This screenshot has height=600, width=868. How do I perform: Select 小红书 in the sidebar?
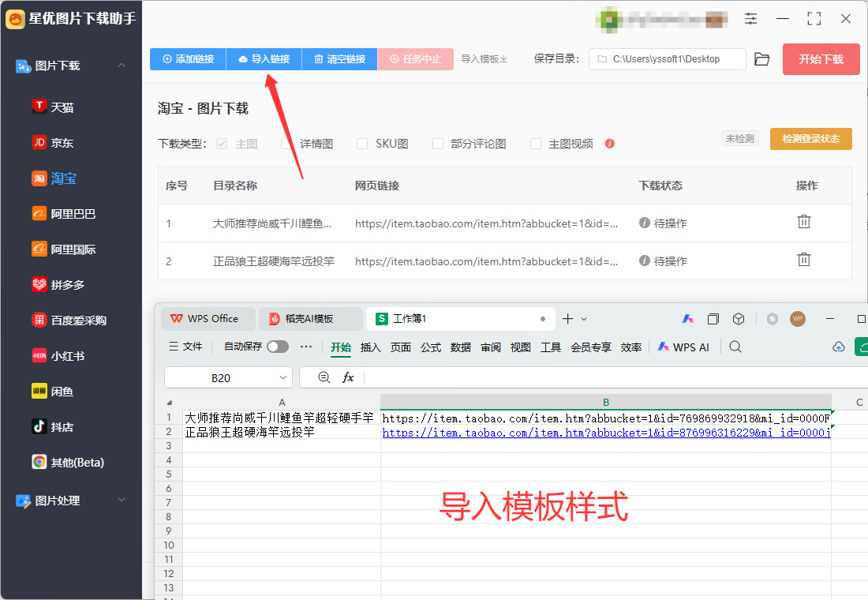[x=58, y=356]
